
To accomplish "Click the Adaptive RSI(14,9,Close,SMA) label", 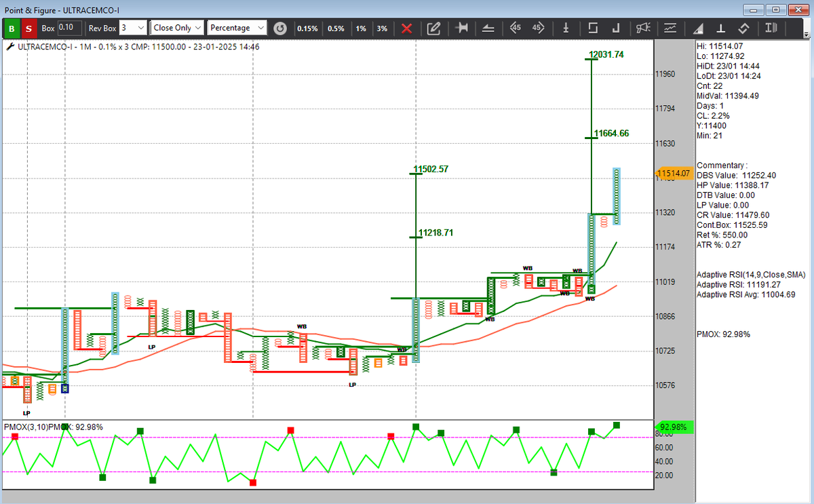I will point(751,275).
